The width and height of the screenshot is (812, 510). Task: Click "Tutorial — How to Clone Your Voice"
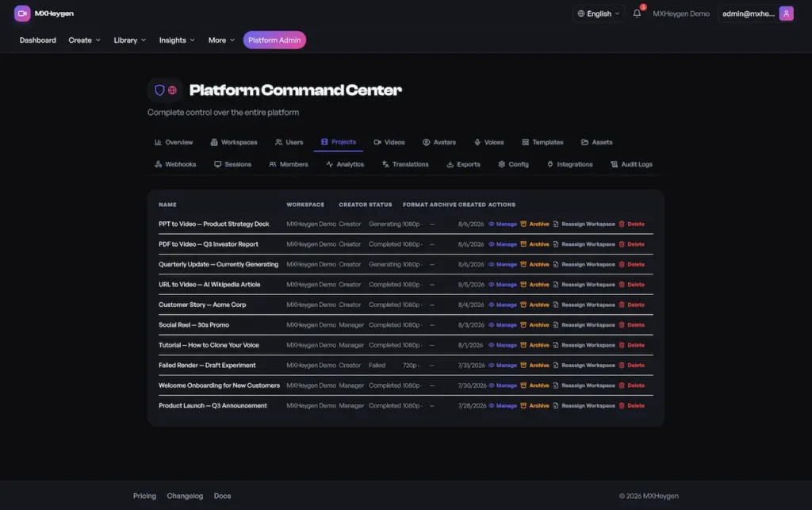(x=209, y=345)
